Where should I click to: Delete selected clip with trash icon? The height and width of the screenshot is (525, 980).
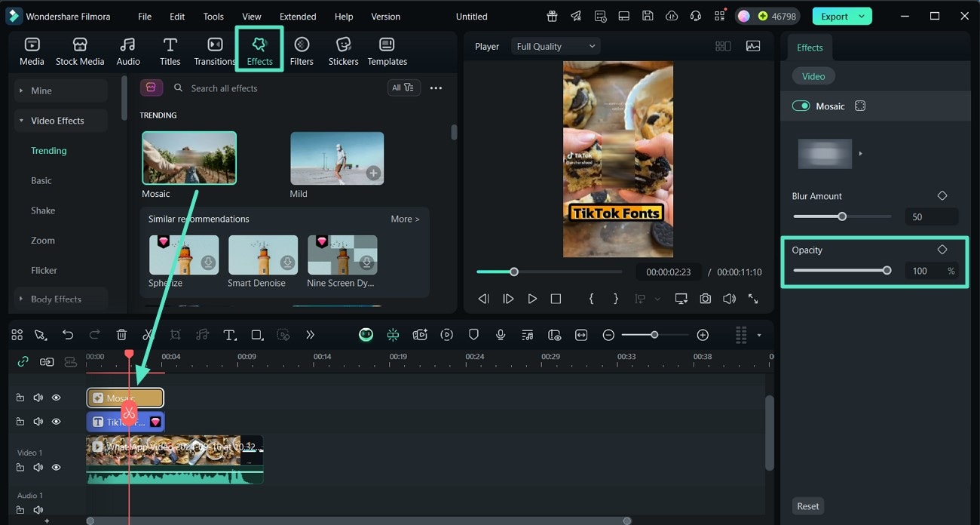pos(121,335)
